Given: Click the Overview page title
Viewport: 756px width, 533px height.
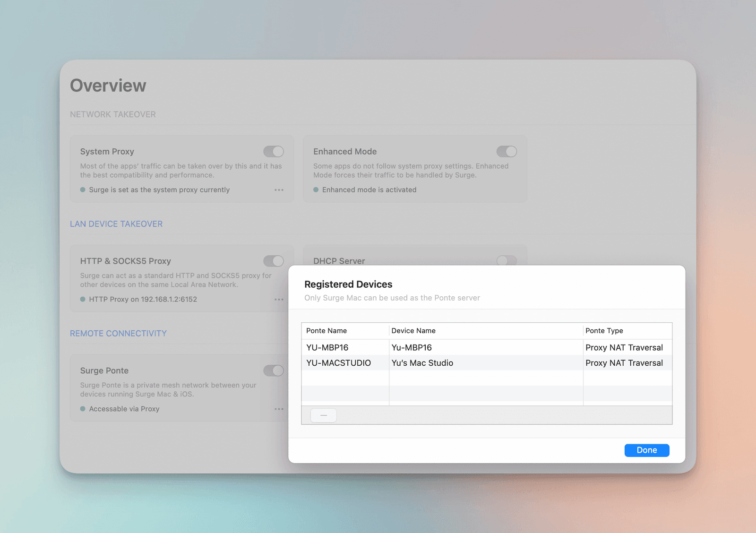Looking at the screenshot, I should coord(108,86).
